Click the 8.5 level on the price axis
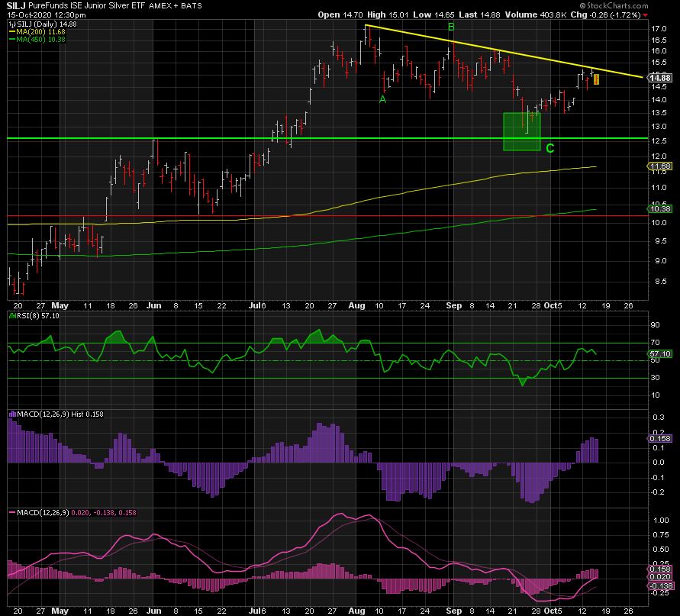 (660, 282)
